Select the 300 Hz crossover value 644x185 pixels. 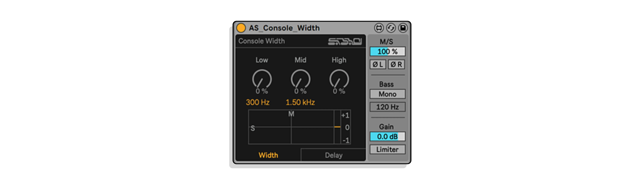(257, 102)
